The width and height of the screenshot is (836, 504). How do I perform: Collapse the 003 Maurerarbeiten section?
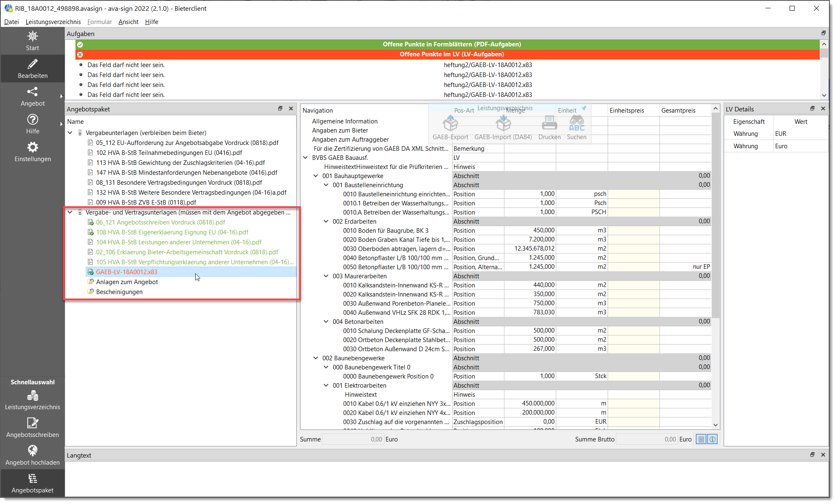click(x=326, y=276)
